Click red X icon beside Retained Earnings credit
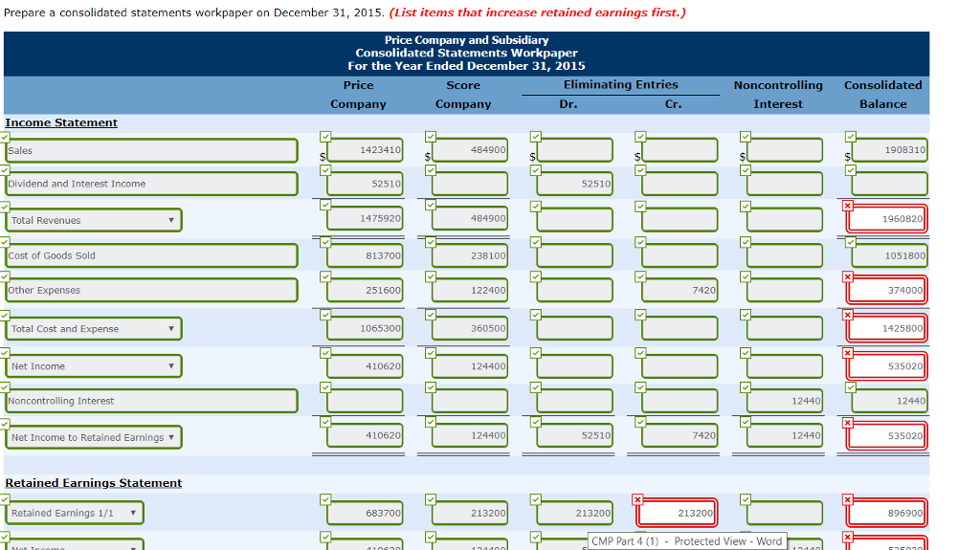980x550 pixels. 637,499
